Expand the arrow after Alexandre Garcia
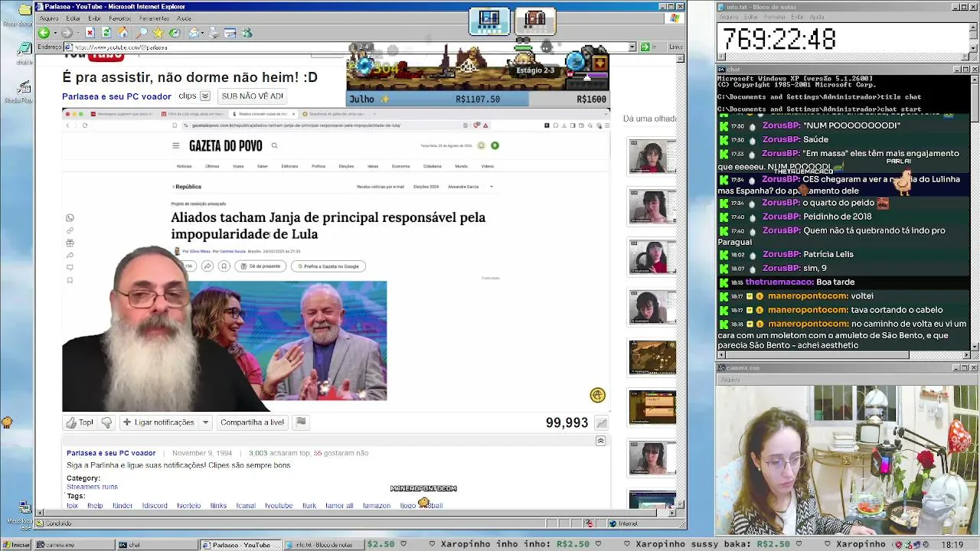This screenshot has width=980, height=551. (x=492, y=187)
